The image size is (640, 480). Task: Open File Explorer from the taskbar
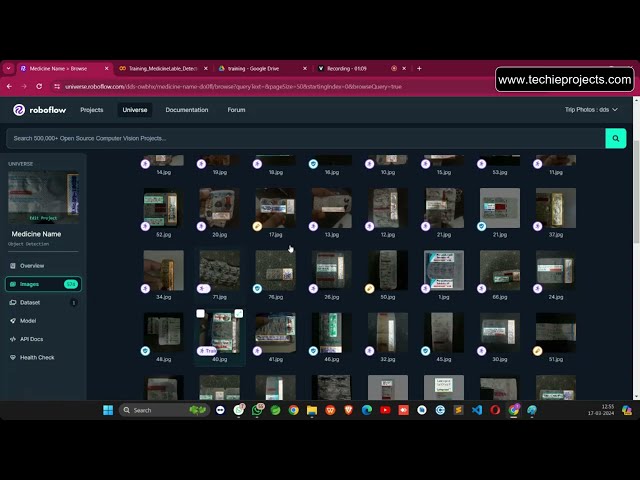(x=312, y=410)
